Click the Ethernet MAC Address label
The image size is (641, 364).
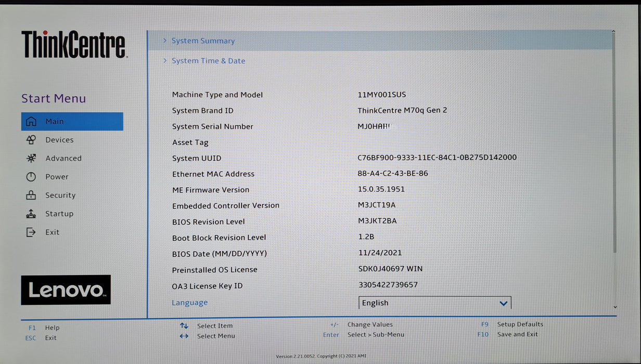213,174
